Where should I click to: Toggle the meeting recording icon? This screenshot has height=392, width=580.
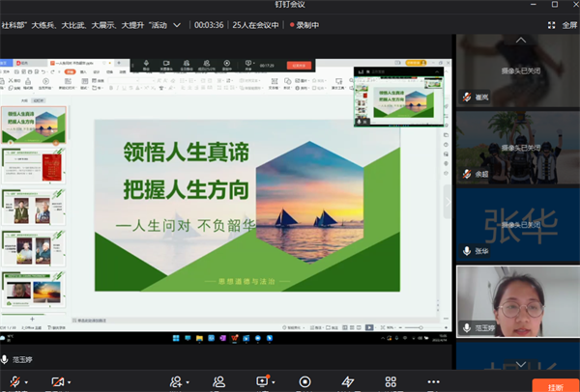(304, 381)
